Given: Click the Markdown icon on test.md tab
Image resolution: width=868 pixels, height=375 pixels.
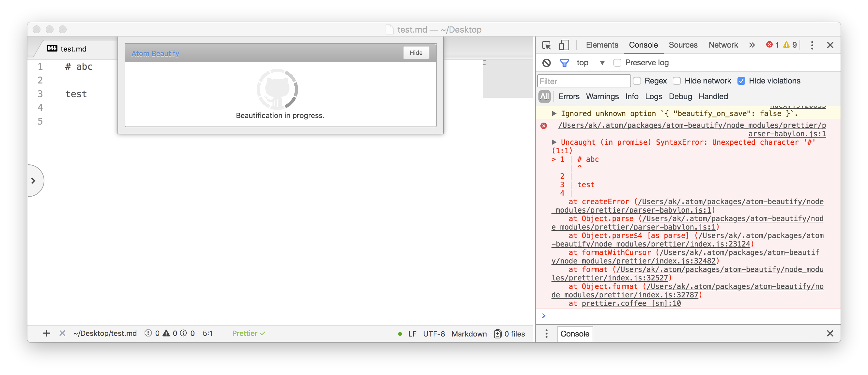Looking at the screenshot, I should click(52, 49).
